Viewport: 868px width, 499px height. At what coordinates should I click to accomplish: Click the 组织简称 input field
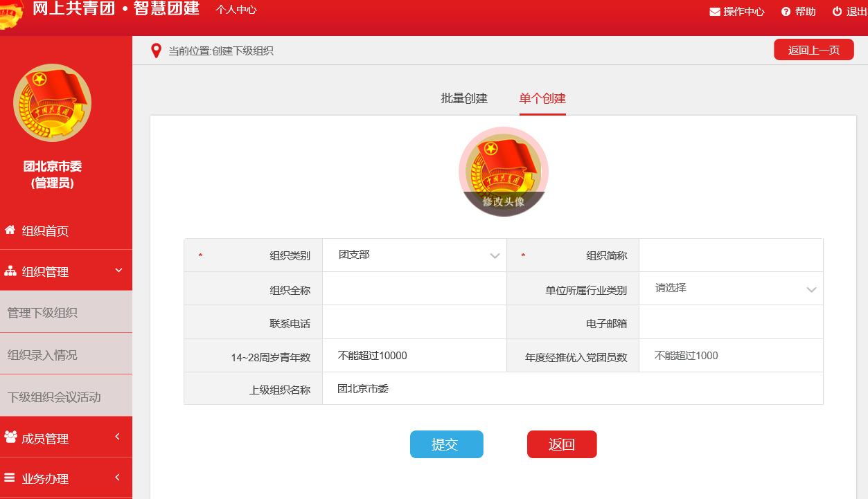click(x=730, y=255)
